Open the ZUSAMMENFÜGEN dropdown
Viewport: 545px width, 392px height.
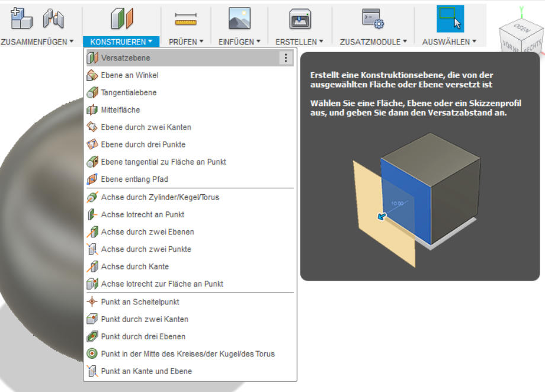[x=37, y=41]
